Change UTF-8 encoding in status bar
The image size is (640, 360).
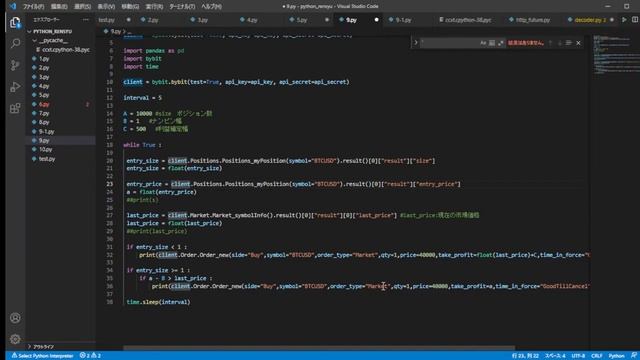point(578,356)
